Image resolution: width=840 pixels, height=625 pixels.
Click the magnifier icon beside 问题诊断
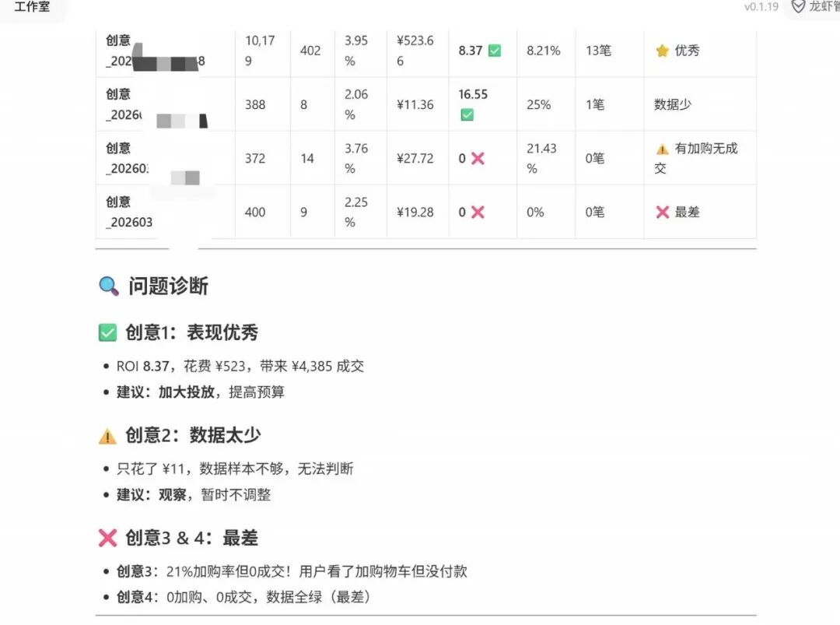point(109,286)
